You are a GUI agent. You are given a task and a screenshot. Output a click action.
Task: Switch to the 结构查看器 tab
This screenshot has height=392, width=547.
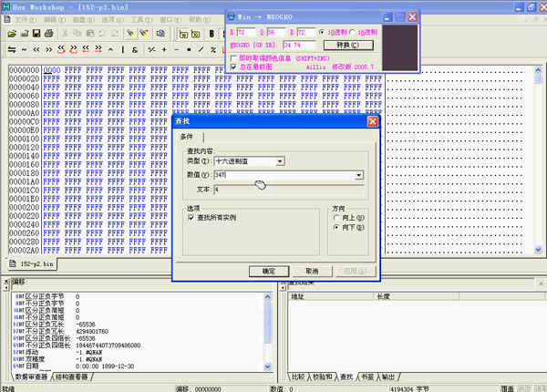(71, 377)
